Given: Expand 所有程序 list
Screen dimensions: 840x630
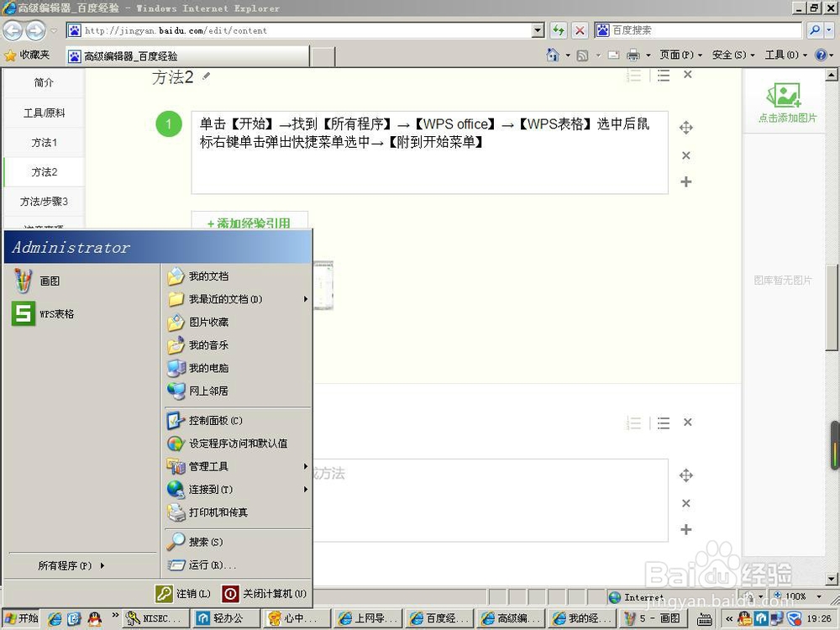Looking at the screenshot, I should (x=71, y=565).
